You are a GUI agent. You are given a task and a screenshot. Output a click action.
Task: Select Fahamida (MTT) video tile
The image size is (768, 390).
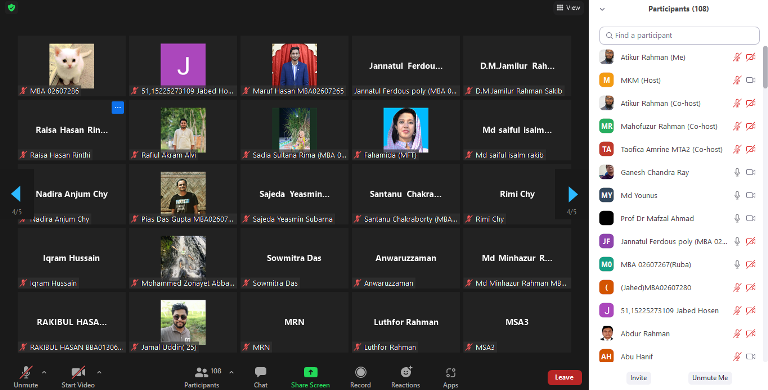click(x=406, y=130)
